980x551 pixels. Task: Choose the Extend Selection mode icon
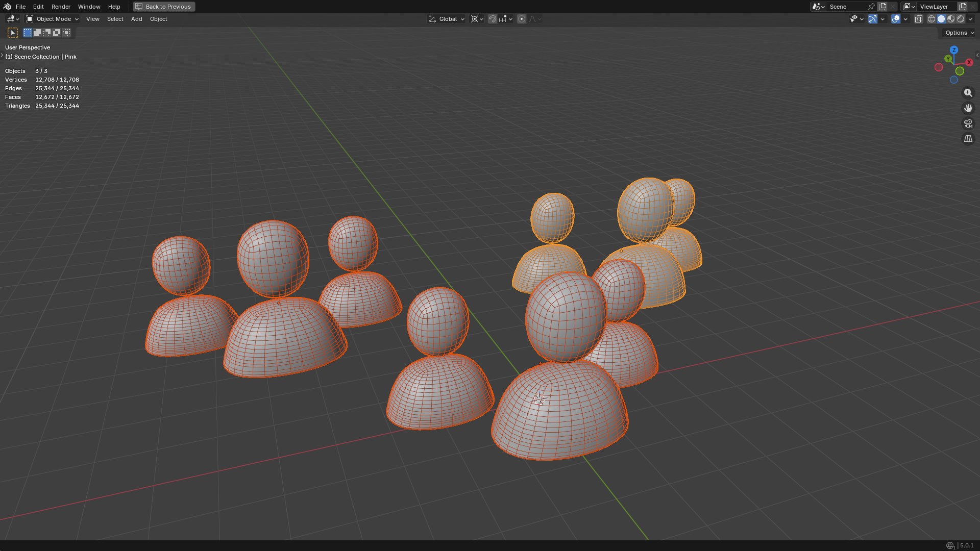(37, 33)
